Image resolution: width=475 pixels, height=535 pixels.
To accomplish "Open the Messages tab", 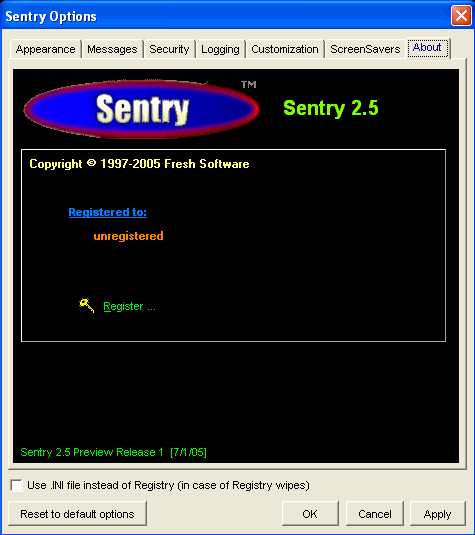I will 112,49.
